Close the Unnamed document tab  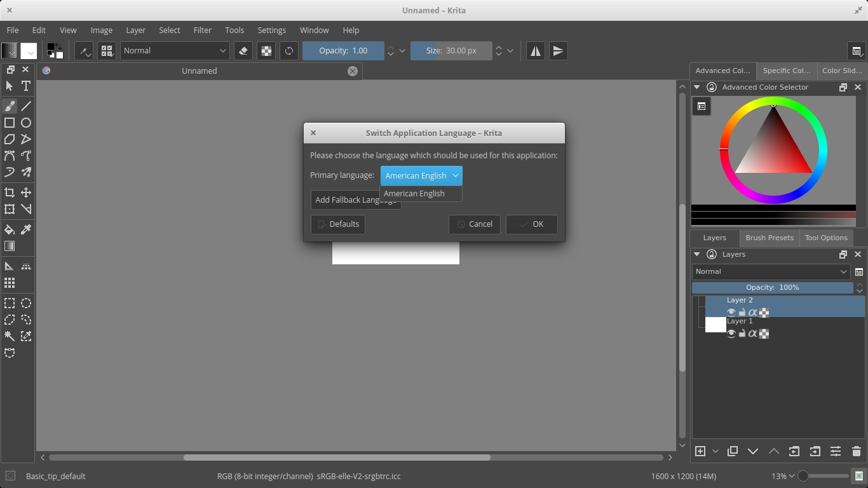point(353,71)
